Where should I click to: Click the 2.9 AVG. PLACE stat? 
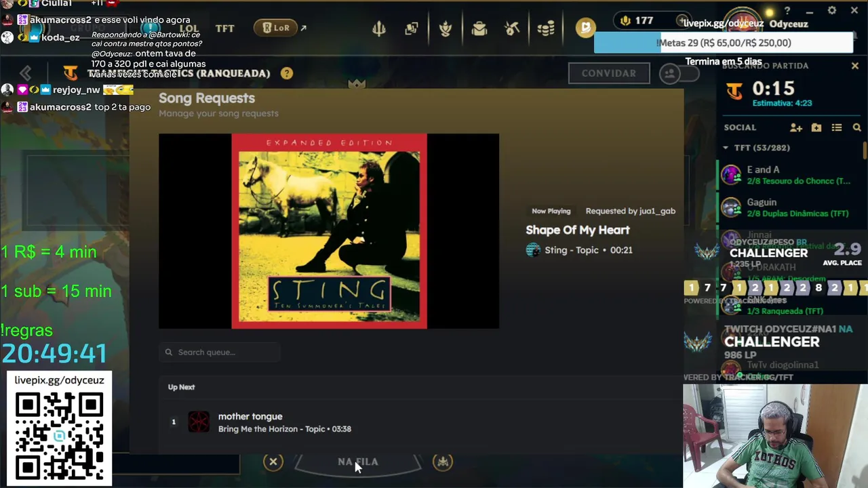[x=842, y=254]
